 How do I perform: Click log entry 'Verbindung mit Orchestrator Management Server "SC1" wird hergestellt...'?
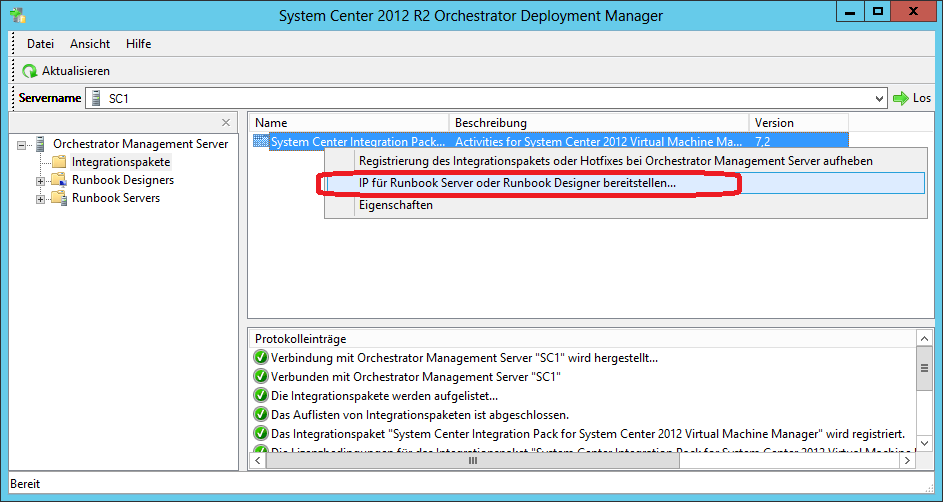[x=464, y=358]
